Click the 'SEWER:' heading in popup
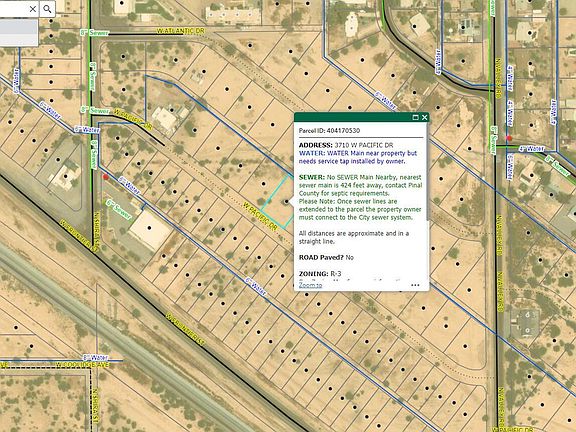 [312, 177]
